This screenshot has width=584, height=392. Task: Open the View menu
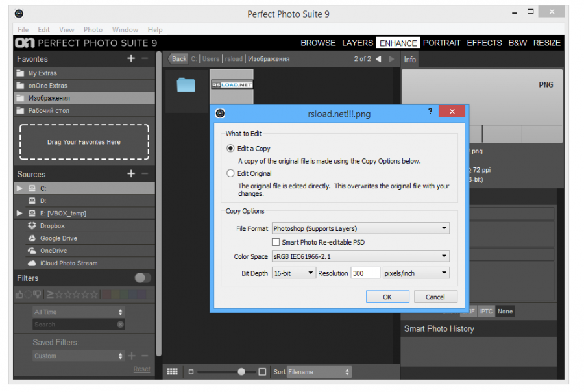pyautogui.click(x=66, y=29)
